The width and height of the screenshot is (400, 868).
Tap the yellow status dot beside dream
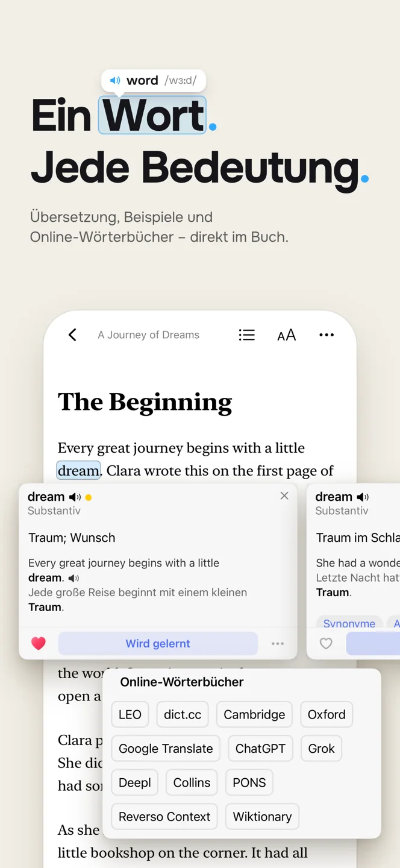pos(89,498)
